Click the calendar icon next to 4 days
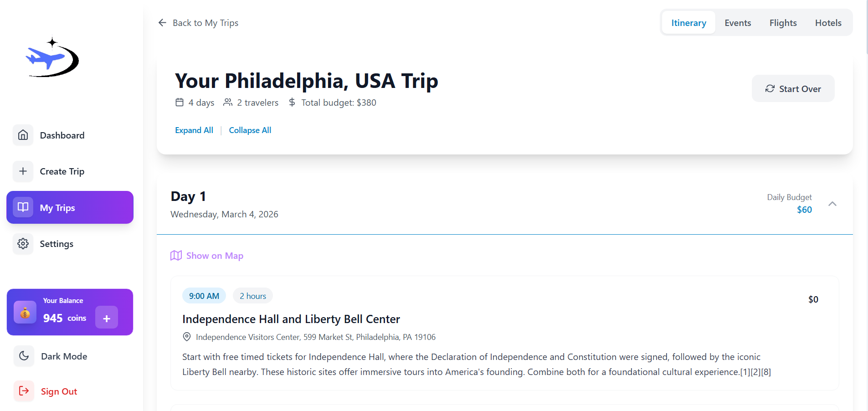 click(179, 102)
